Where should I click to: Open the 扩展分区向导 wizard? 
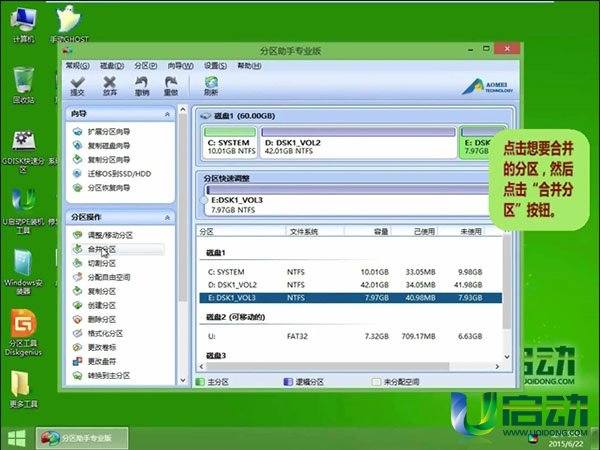(101, 132)
